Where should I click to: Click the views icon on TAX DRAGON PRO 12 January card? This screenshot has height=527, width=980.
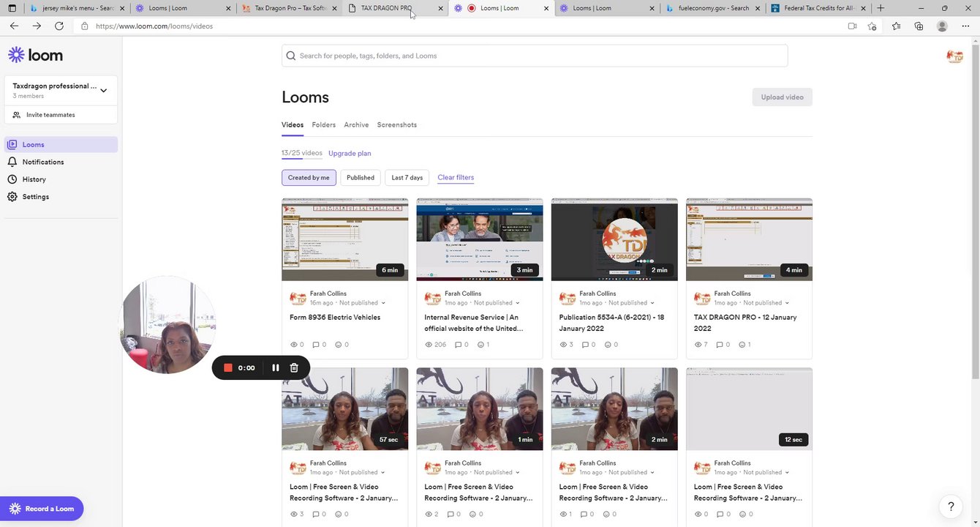pos(698,345)
